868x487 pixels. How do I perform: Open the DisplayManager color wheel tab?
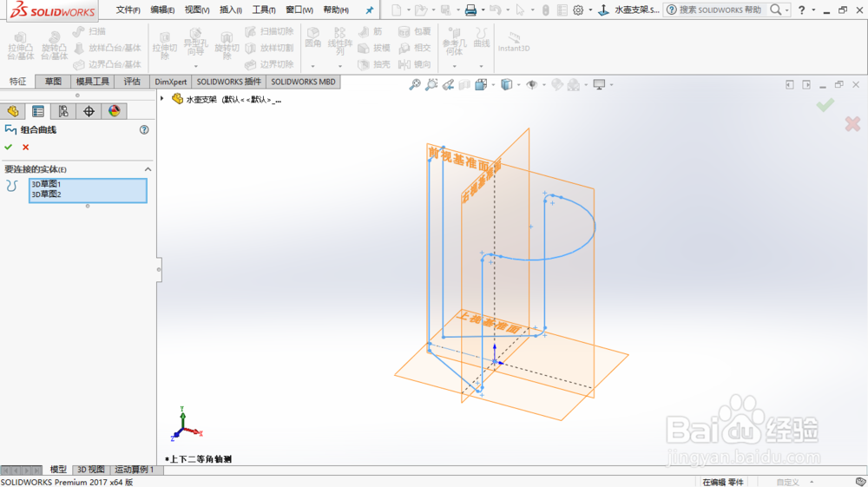point(114,111)
